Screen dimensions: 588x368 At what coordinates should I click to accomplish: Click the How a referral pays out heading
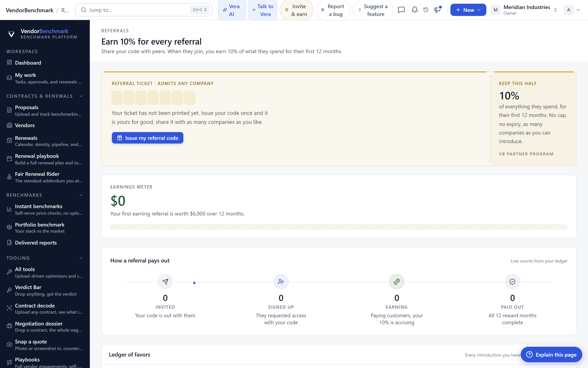pyautogui.click(x=140, y=260)
